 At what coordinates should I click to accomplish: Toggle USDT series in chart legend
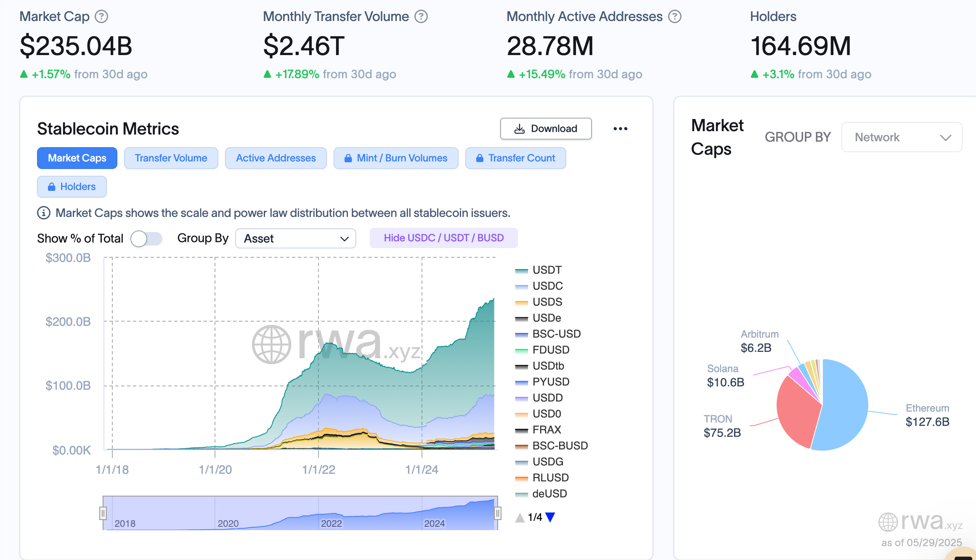546,270
